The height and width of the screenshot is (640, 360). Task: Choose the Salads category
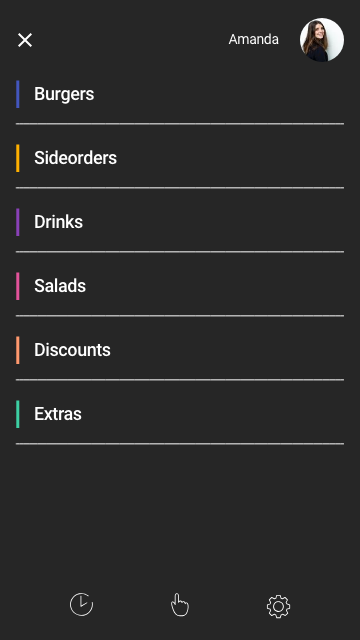click(x=60, y=286)
